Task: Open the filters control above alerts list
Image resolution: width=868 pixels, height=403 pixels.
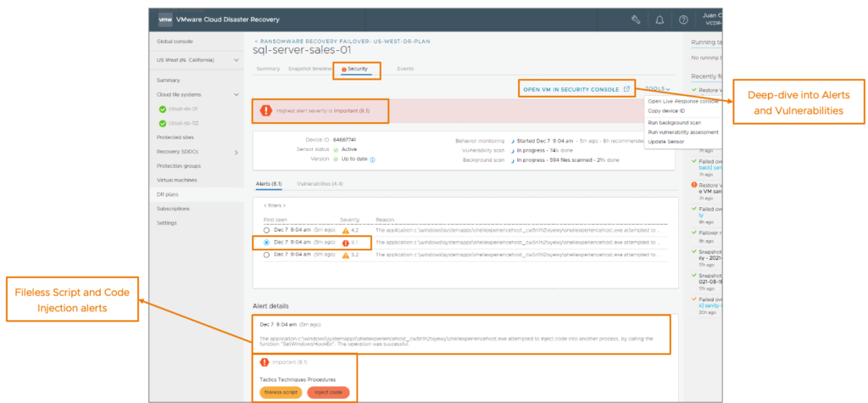Action: tap(275, 205)
